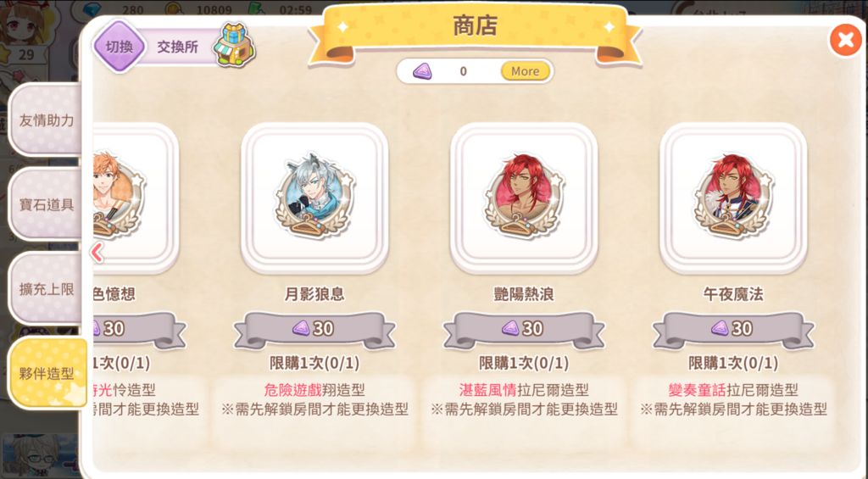Select the 寶石道具 tab
This screenshot has width=868, height=479.
47,204
